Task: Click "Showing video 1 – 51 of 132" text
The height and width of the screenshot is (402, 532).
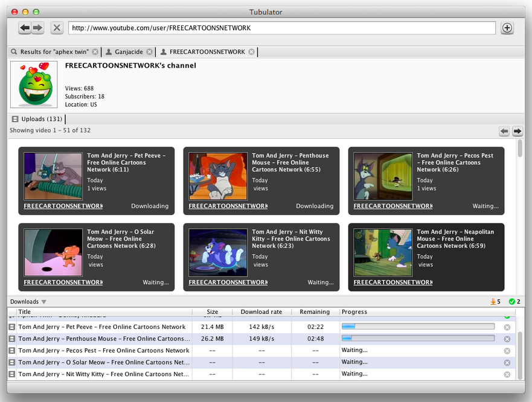Action: pos(50,130)
